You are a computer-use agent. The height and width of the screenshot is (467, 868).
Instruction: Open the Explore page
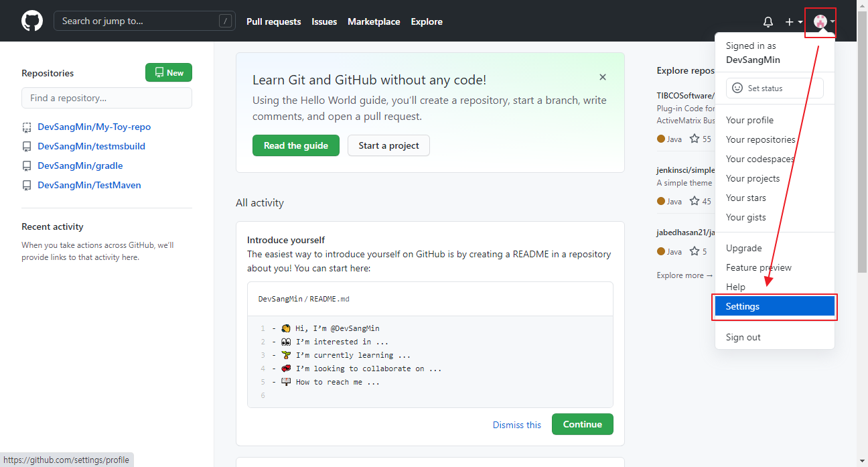pyautogui.click(x=427, y=21)
